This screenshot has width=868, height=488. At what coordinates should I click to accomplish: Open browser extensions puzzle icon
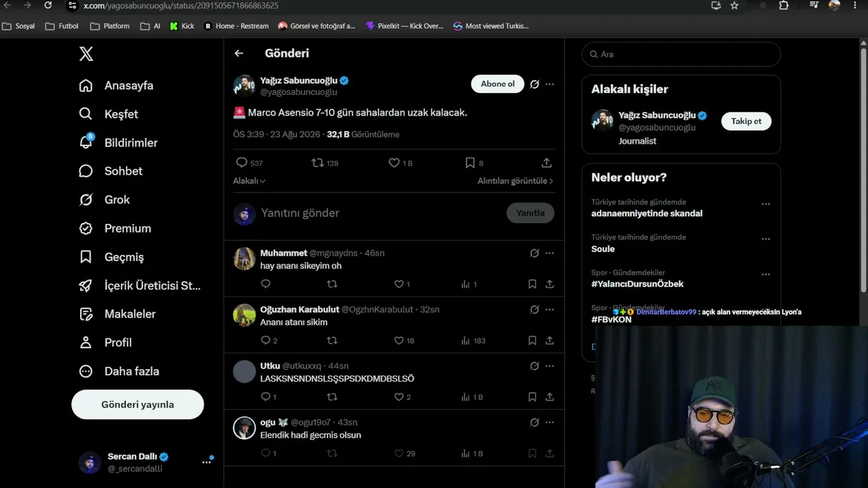click(784, 5)
